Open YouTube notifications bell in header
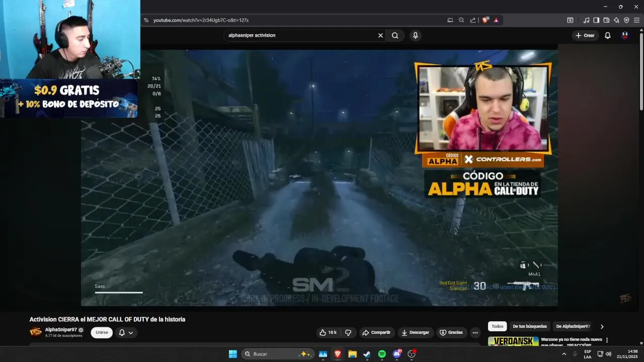Screen dimensions: 644x362 click(x=607, y=35)
